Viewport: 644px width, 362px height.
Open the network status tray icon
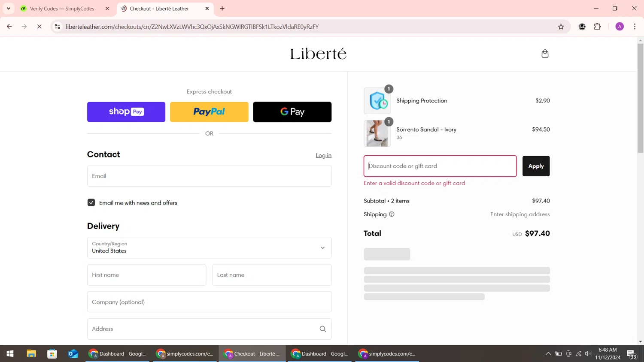pos(579,354)
